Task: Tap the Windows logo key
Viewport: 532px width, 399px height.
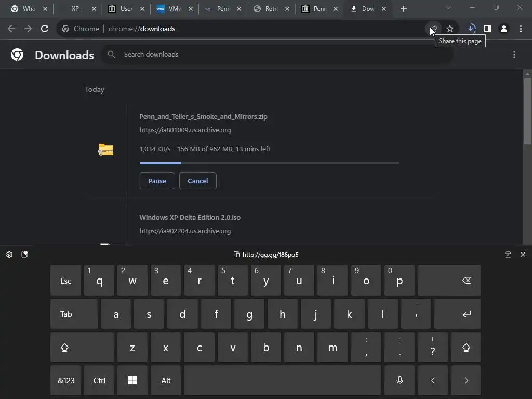Action: click(x=132, y=380)
